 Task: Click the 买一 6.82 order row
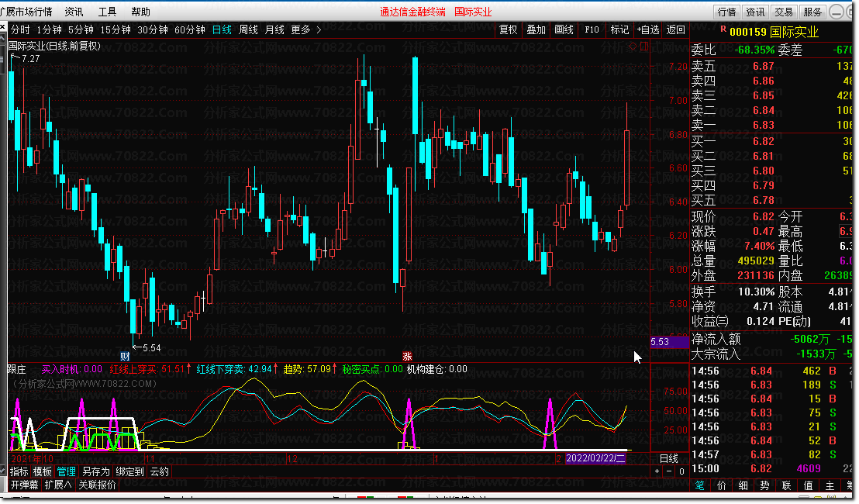tap(771, 141)
